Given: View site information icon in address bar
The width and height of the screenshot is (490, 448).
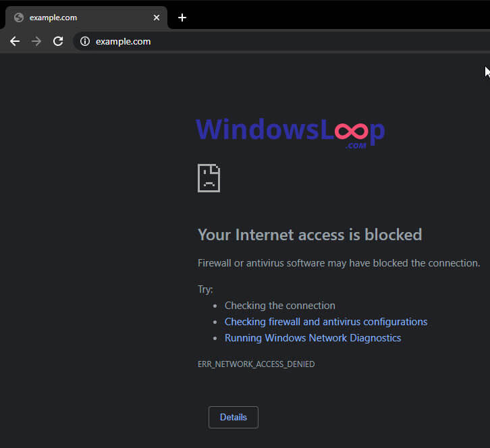Looking at the screenshot, I should pos(84,41).
